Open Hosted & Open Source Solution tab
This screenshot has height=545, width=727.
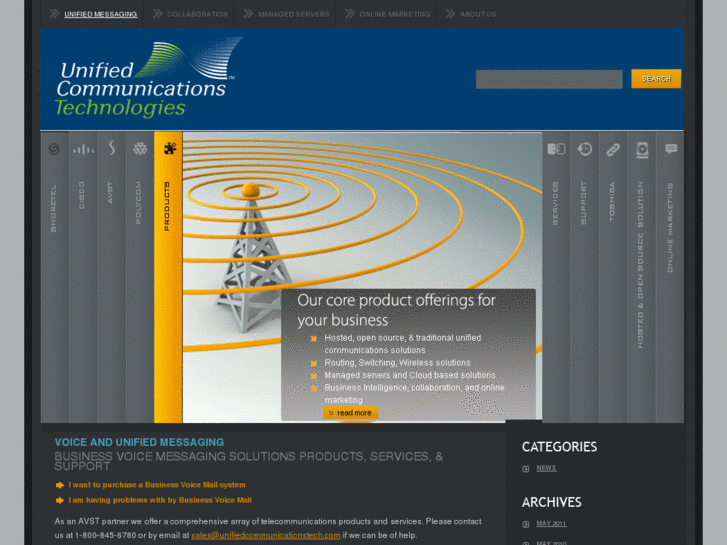(641, 277)
